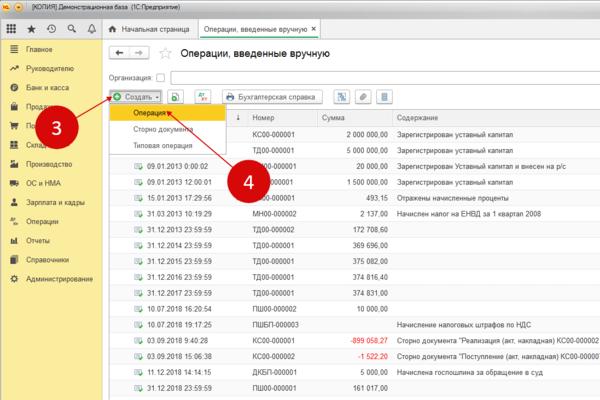Image resolution: width=600 pixels, height=400 pixels.
Task: Show Дт/Кт postings icon
Action: [202, 97]
